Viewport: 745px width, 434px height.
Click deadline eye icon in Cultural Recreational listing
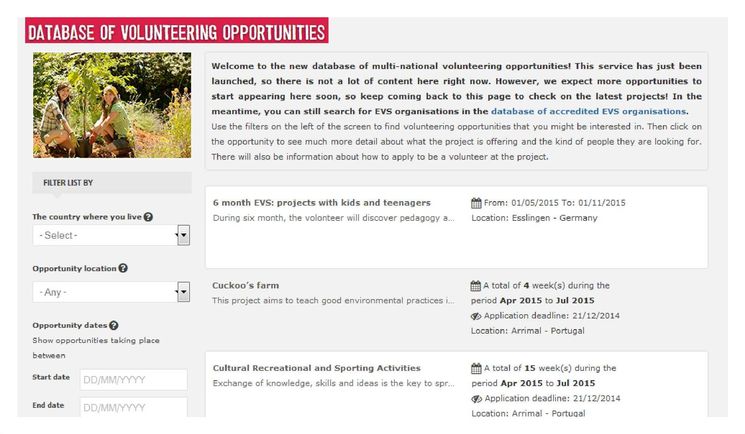[477, 399]
